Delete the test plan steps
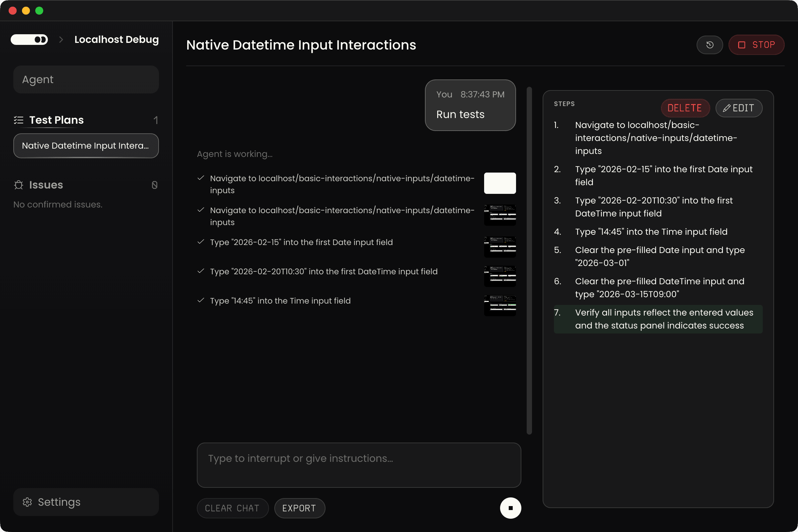Viewport: 798px width, 532px height. [x=685, y=108]
